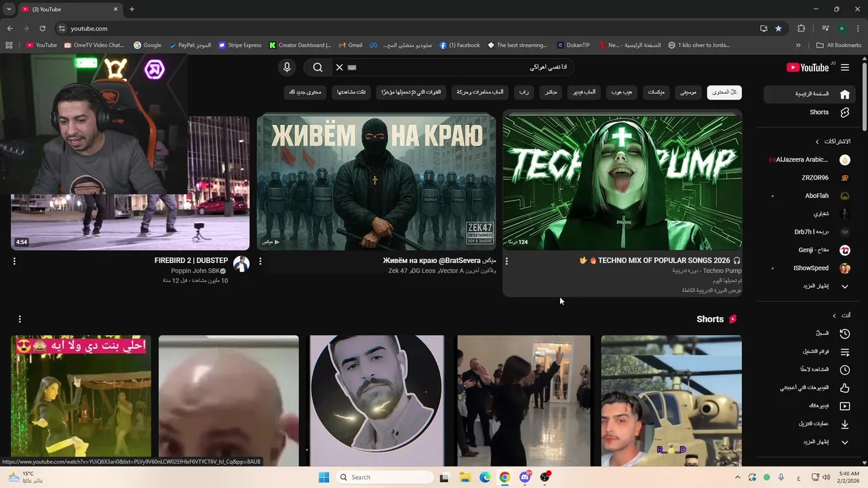Open the Short with Arabic pink caption

[81, 401]
